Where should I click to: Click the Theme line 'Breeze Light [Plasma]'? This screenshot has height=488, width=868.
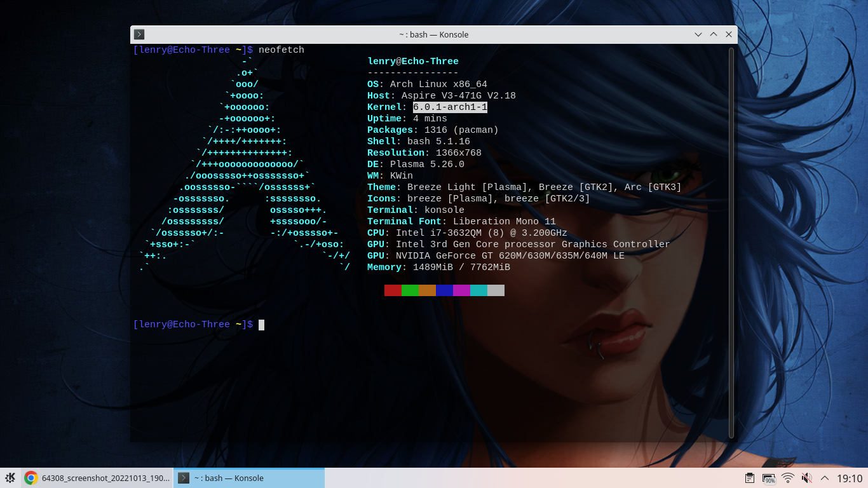click(467, 187)
